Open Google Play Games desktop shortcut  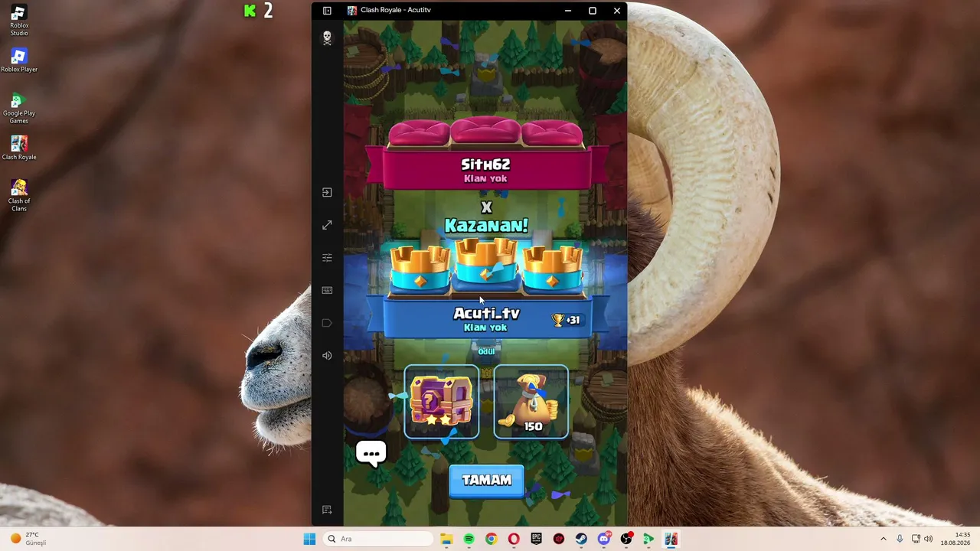click(x=19, y=108)
